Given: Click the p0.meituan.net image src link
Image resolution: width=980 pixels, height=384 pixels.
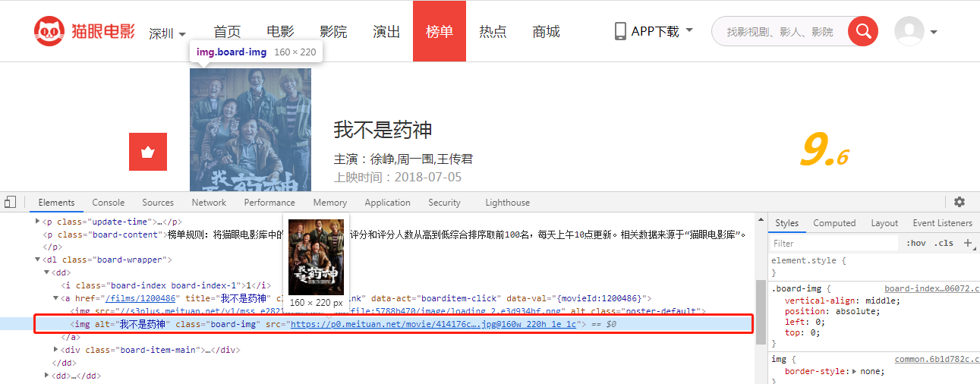Looking at the screenshot, I should pos(435,324).
